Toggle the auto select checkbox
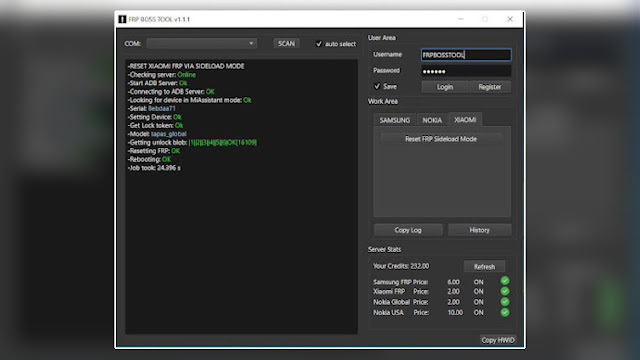 (x=319, y=44)
